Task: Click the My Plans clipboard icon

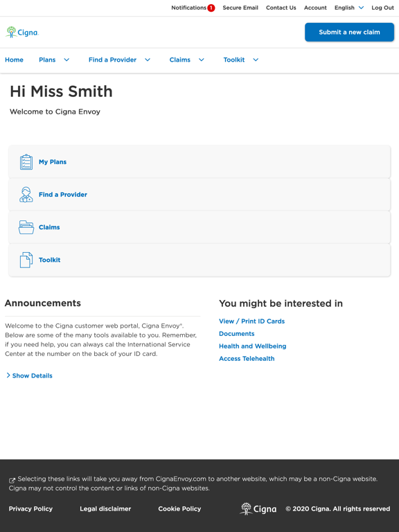Action: [x=26, y=162]
